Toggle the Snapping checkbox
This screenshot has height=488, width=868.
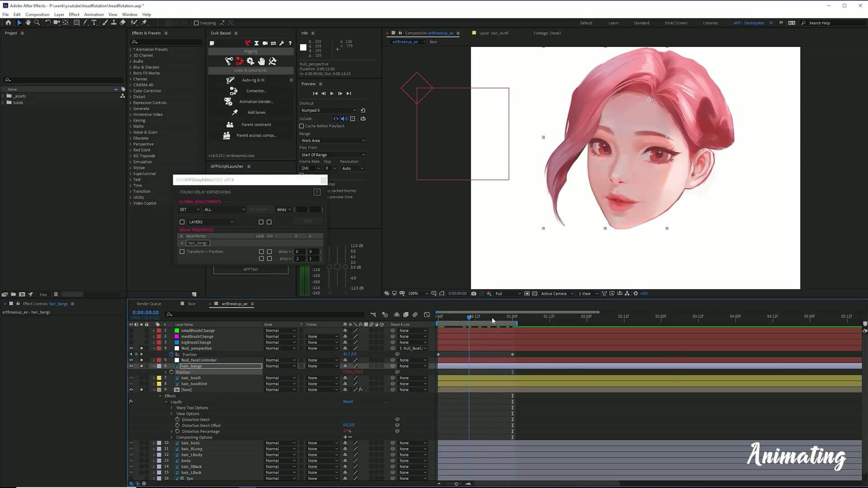(x=196, y=23)
